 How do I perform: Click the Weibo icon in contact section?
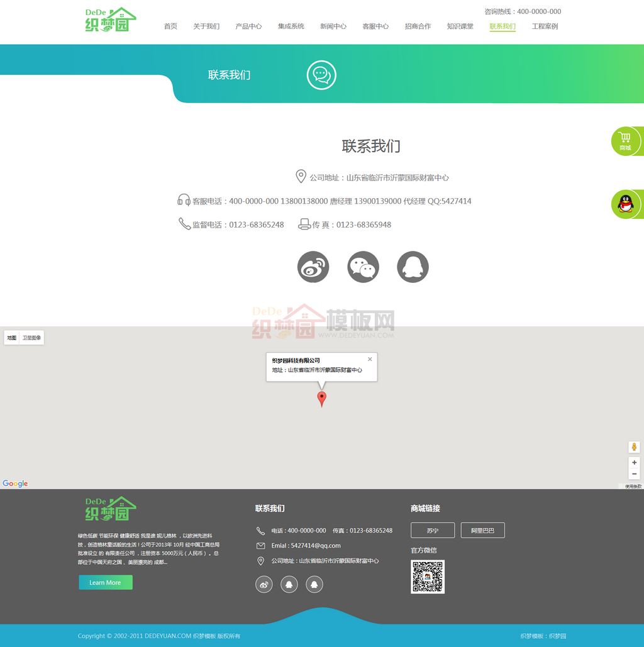pos(313,267)
